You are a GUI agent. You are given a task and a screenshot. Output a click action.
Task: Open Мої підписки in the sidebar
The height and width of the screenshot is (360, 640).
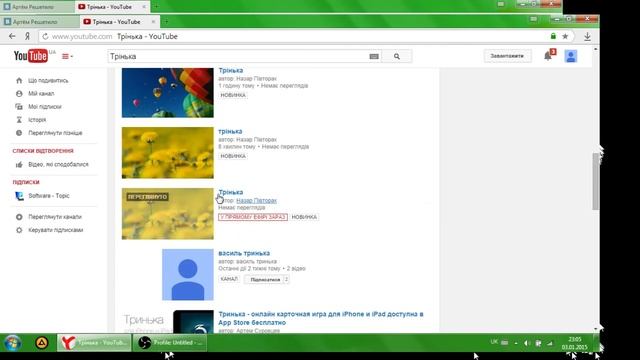click(44, 107)
